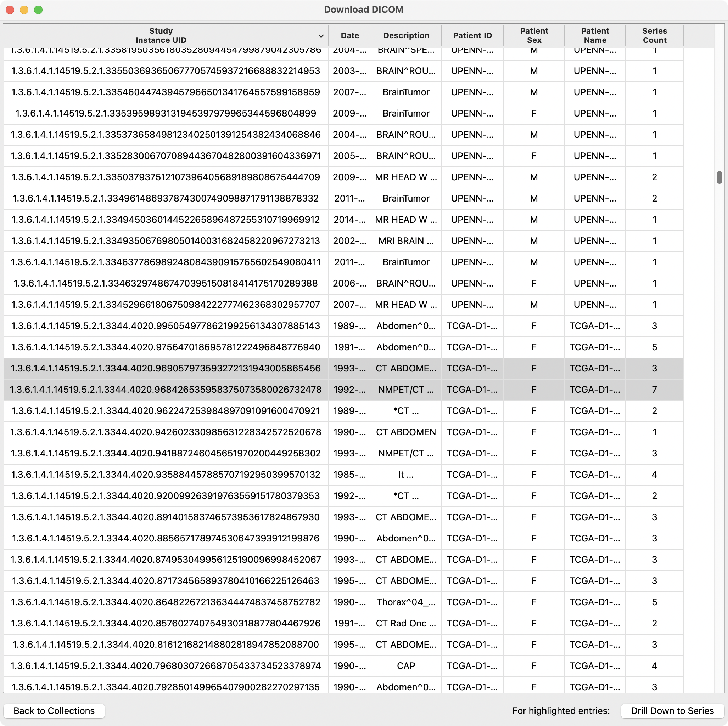Image resolution: width=728 pixels, height=726 pixels.
Task: Sort the table by Date column header
Action: point(349,35)
